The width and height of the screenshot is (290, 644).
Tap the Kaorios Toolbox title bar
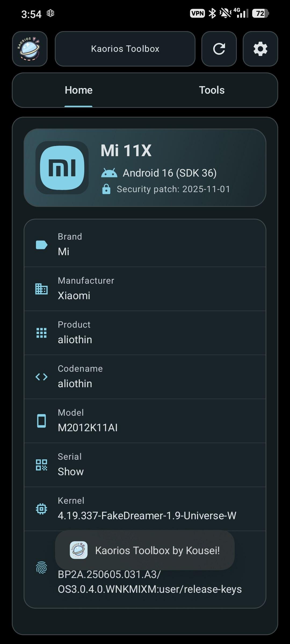click(125, 49)
